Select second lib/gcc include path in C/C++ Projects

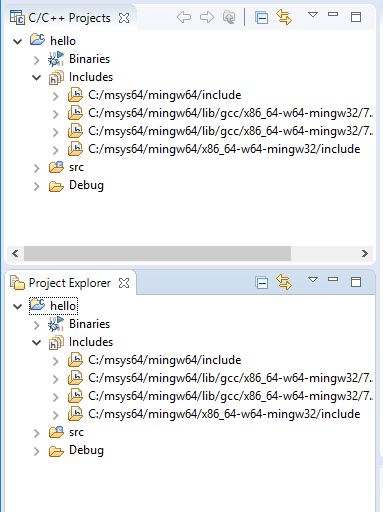(x=230, y=131)
